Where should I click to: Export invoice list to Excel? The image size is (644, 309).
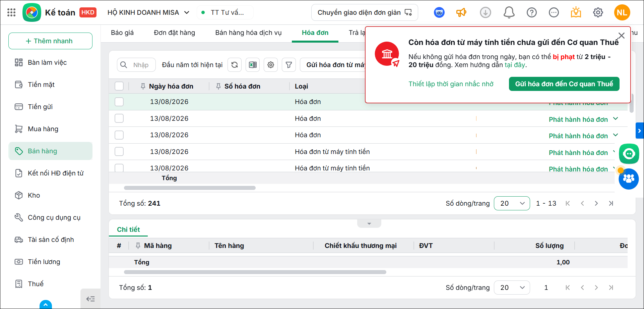tap(253, 65)
